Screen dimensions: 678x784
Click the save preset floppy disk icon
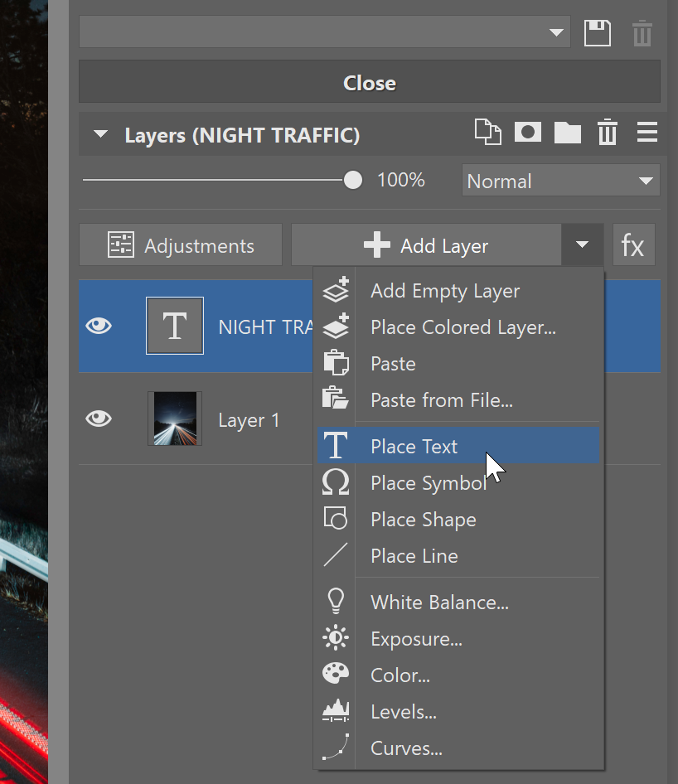598,34
